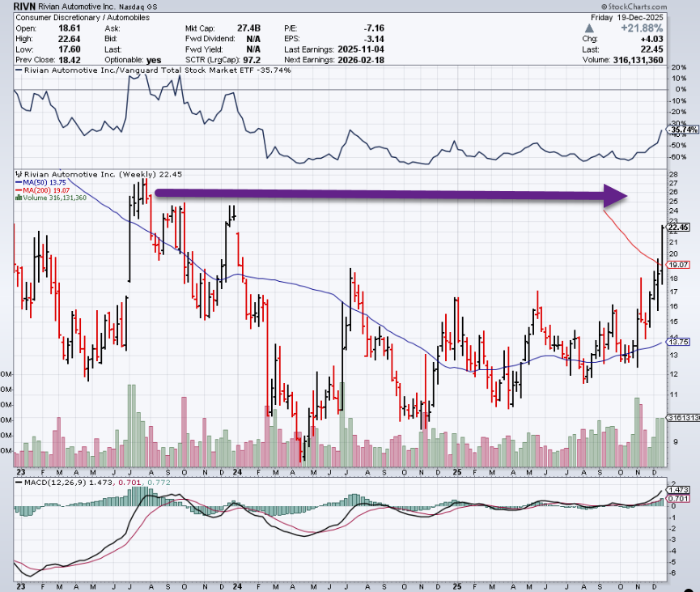The image size is (700, 592).
Task: Click the blue MA(50) legend line marker
Action: tap(17, 182)
